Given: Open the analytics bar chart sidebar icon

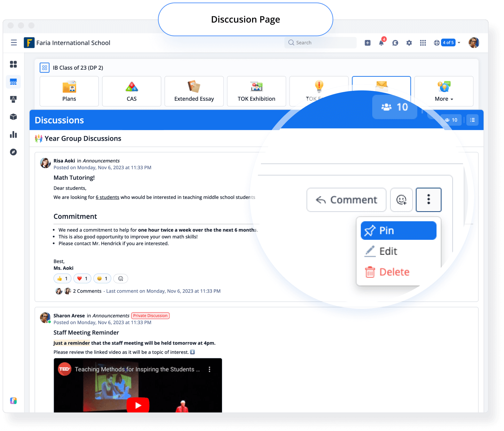Looking at the screenshot, I should [13, 135].
